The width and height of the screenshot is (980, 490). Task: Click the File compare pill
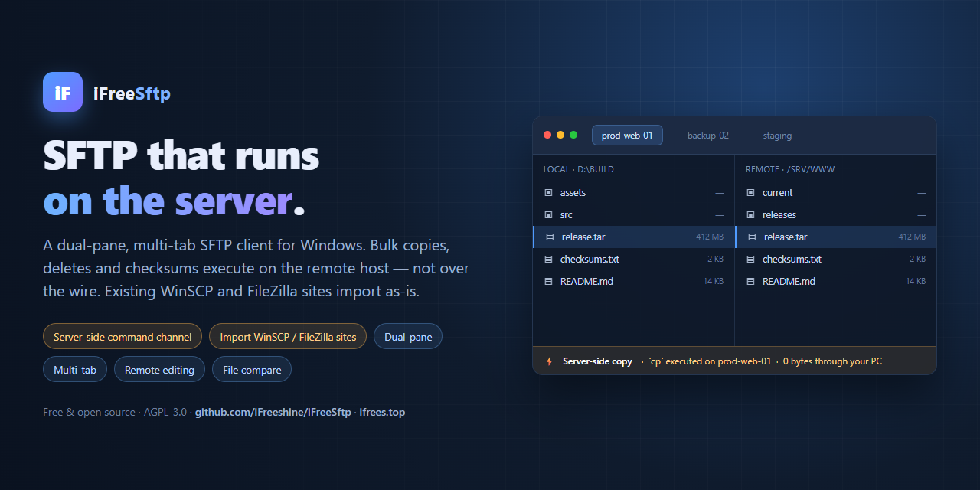tap(252, 370)
